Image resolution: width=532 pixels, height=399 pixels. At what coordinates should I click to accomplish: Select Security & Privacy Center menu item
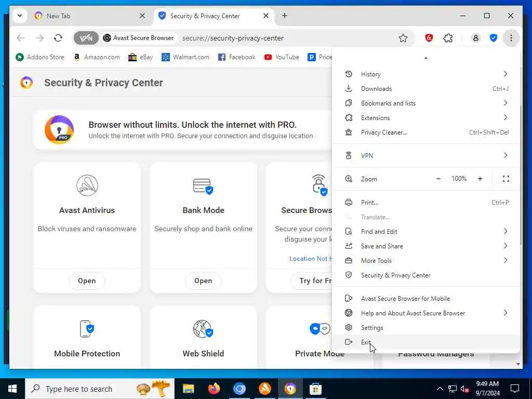tap(426, 275)
